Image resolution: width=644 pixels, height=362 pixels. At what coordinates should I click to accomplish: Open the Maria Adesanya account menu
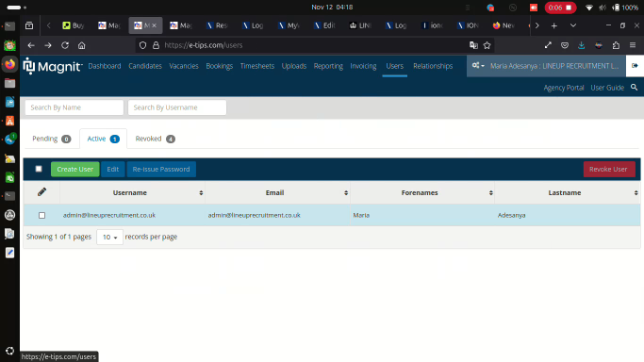coord(554,66)
